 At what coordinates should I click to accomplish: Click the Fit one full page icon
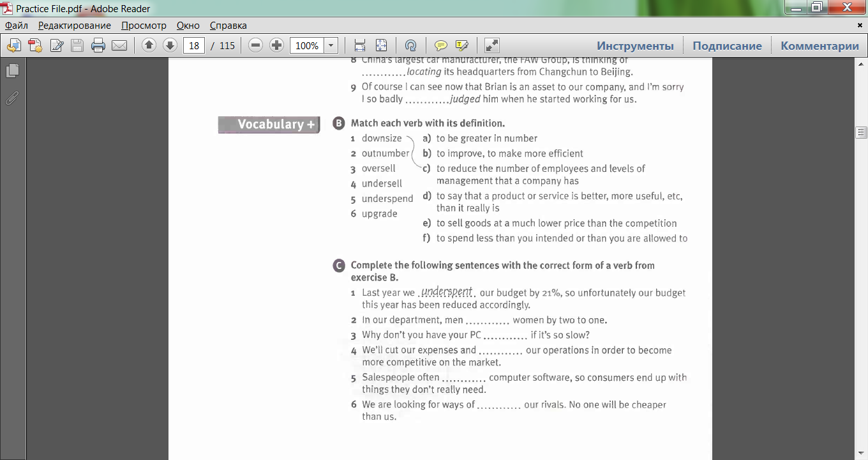click(381, 45)
